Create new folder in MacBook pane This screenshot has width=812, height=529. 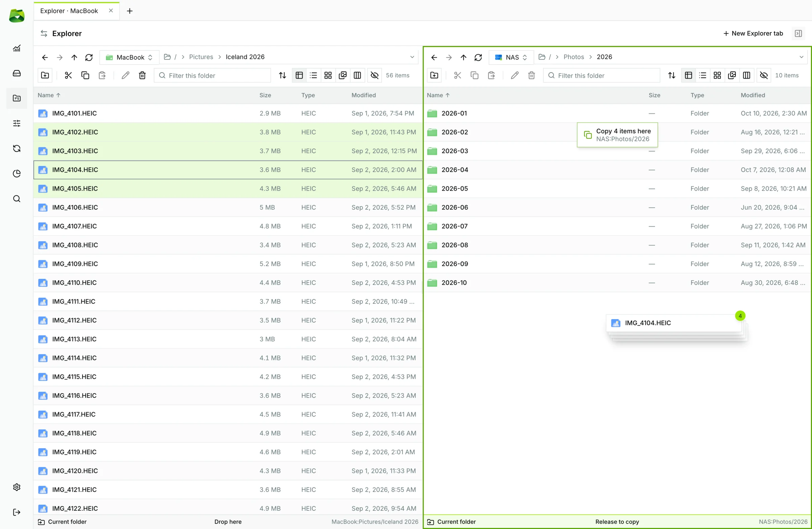click(x=45, y=75)
